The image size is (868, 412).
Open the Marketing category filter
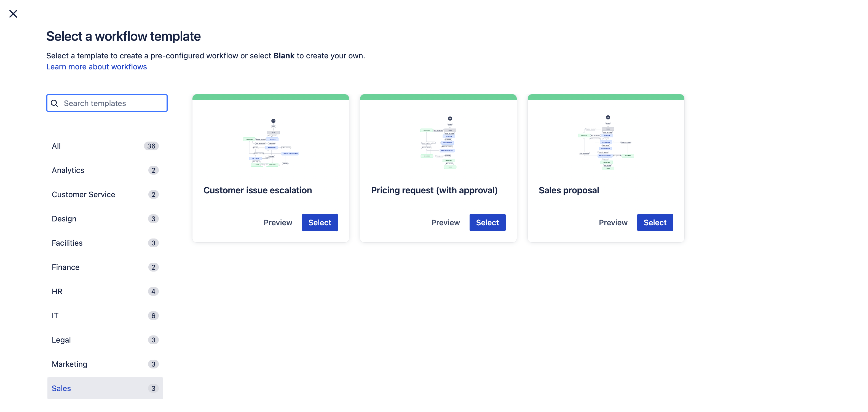coord(70,364)
